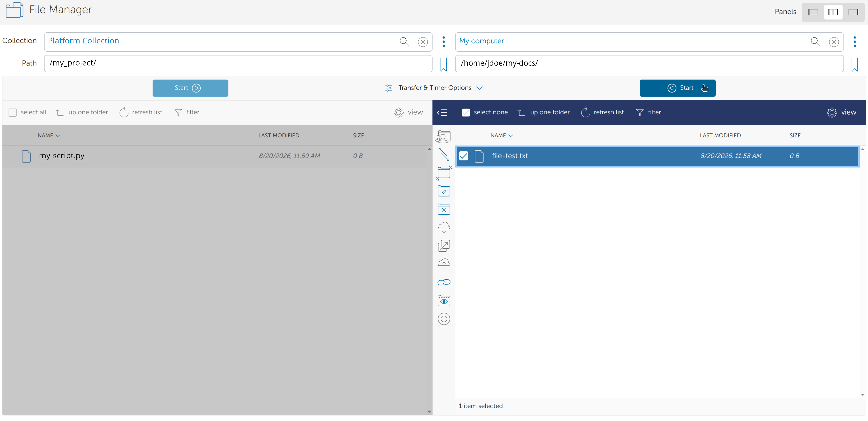
Task: Open the right panel's view settings
Action: point(841,112)
